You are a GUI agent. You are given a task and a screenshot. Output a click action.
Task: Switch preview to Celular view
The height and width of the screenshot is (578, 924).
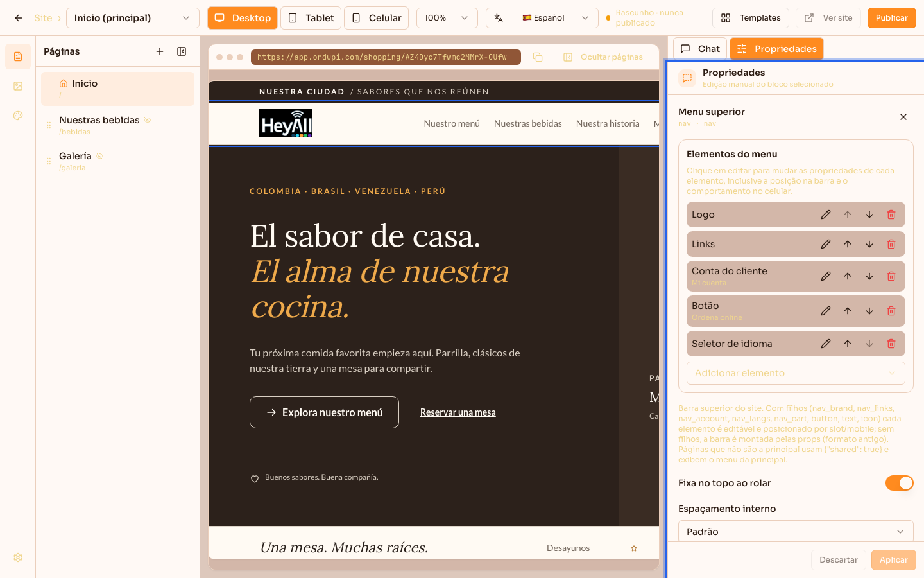point(377,18)
